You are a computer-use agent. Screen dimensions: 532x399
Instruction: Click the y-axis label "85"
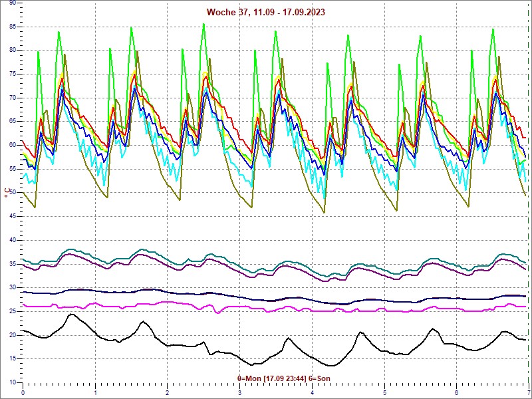point(13,27)
